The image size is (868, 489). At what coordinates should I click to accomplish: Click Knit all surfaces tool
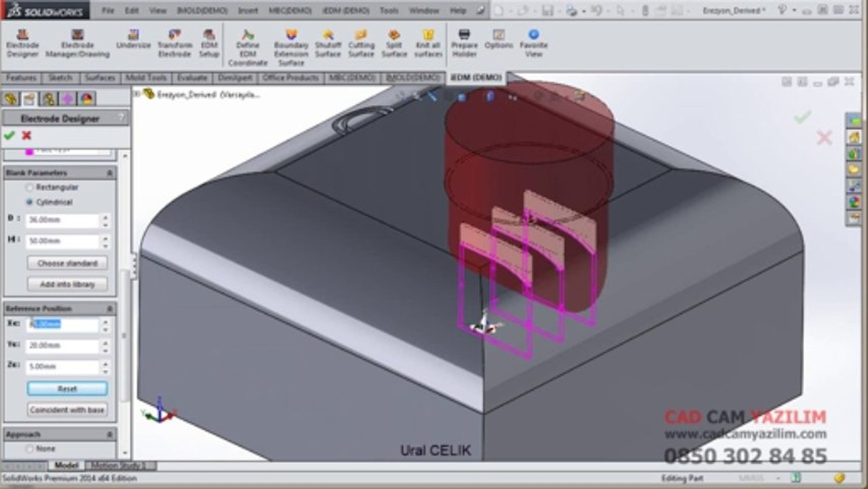coord(428,43)
